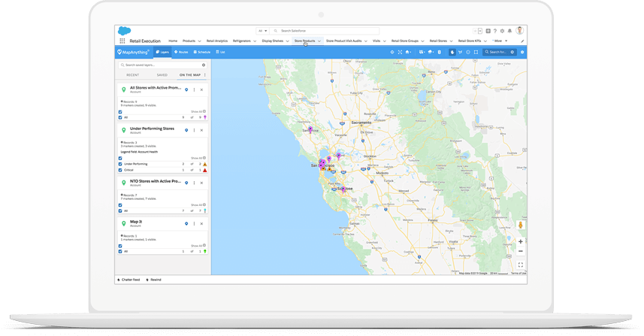Toggle fullscreen map view
The image size is (644, 336).
[520, 265]
